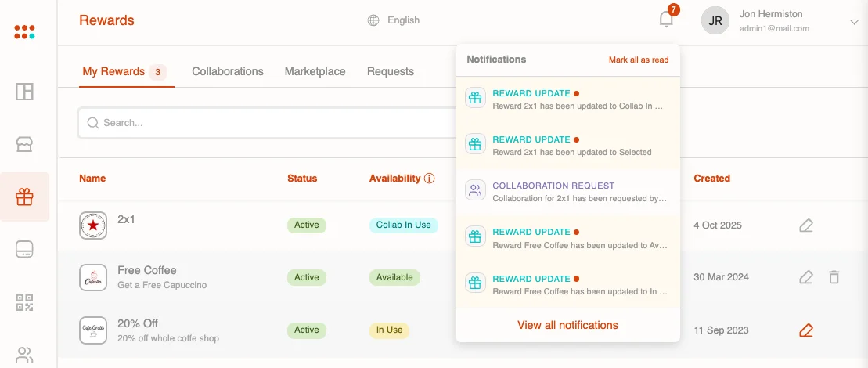Click the Rewards page title

click(x=107, y=20)
